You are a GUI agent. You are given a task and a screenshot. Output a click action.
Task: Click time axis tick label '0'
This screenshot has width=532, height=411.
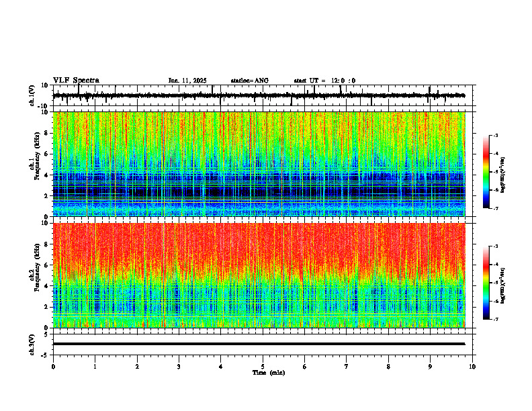[53, 367]
